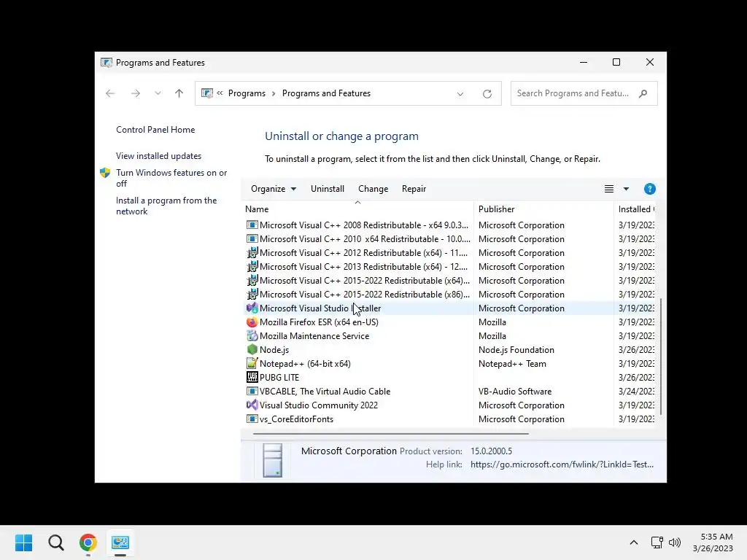Select the vs_CoreEditorFonts icon

pyautogui.click(x=252, y=419)
